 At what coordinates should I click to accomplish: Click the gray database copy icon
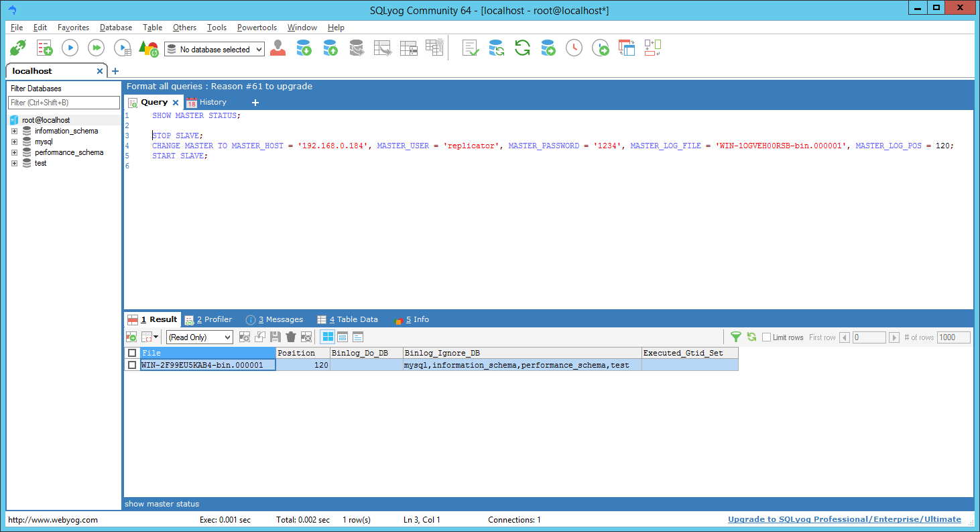click(x=357, y=48)
